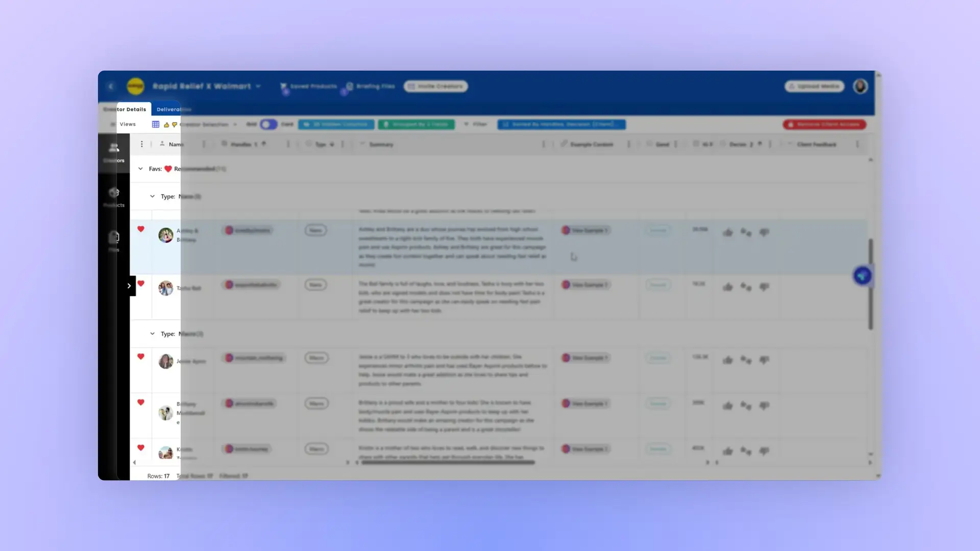This screenshot has width=980, height=551.
Task: Switch to the Deliverables tab
Action: pyautogui.click(x=173, y=109)
